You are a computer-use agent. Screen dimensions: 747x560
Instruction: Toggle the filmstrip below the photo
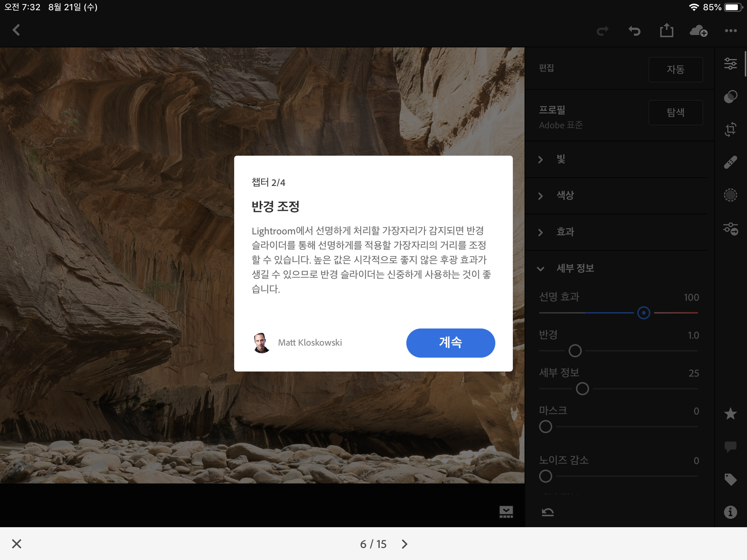(x=506, y=512)
